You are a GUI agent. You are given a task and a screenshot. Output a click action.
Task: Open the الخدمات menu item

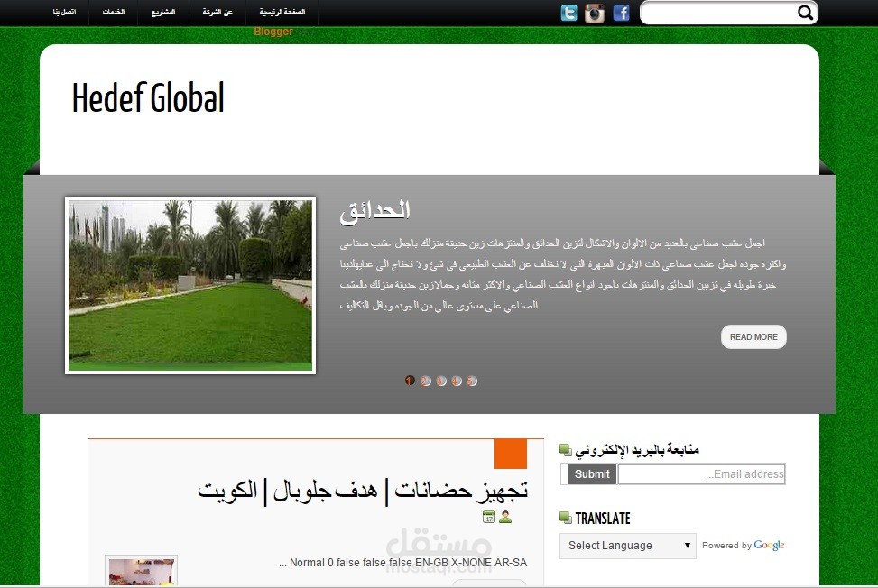tap(112, 14)
